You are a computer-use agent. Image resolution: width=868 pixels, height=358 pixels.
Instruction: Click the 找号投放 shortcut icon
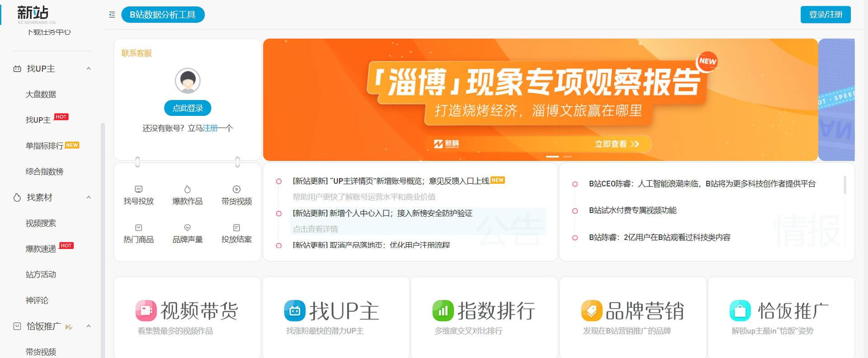pyautogui.click(x=139, y=190)
